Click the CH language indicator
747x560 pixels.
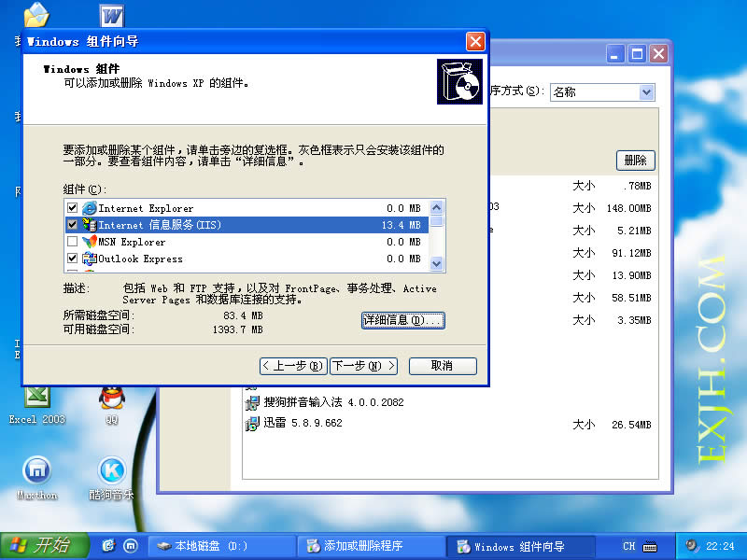point(628,546)
